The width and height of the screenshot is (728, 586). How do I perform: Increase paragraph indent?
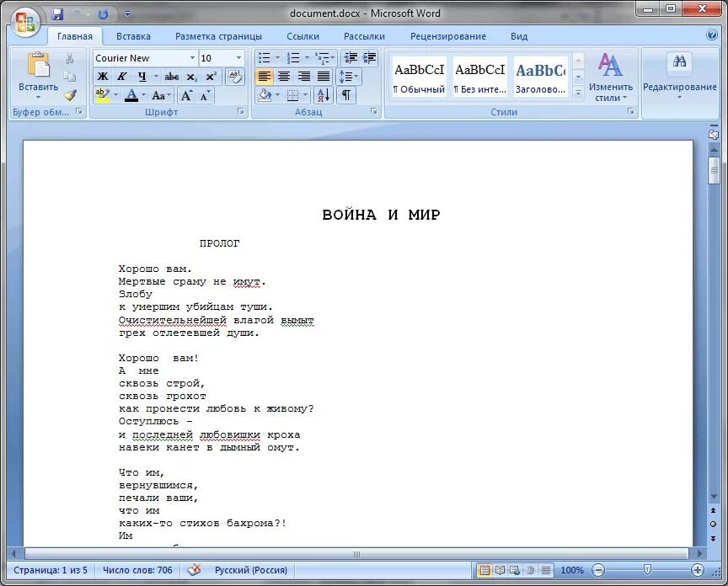(x=370, y=58)
